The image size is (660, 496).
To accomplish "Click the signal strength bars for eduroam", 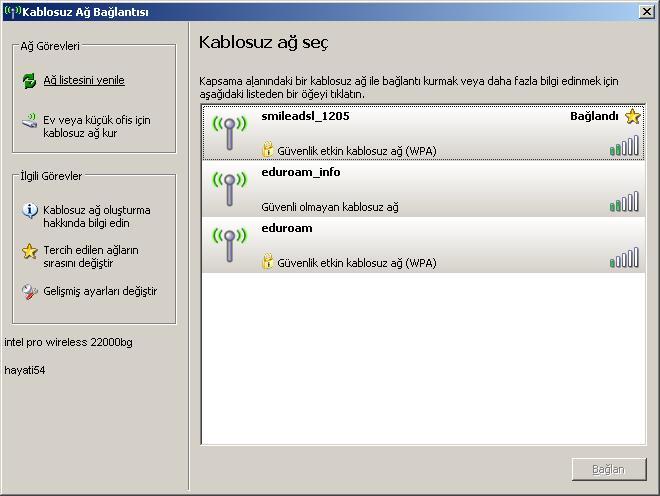I will tap(624, 257).
